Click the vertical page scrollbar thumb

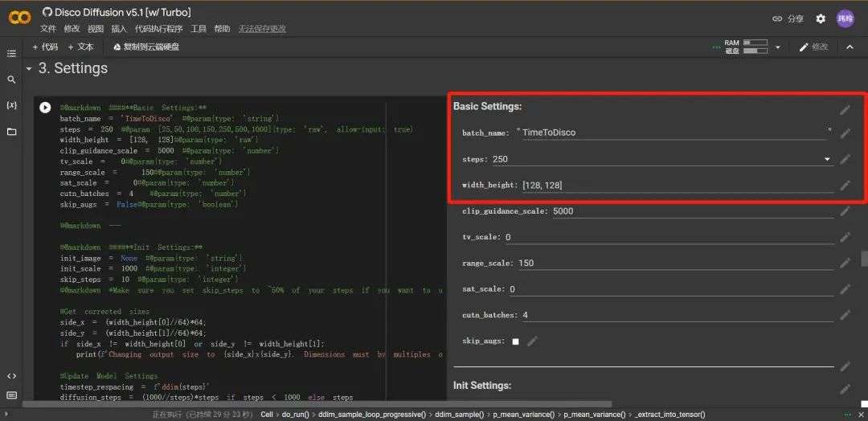[863, 259]
